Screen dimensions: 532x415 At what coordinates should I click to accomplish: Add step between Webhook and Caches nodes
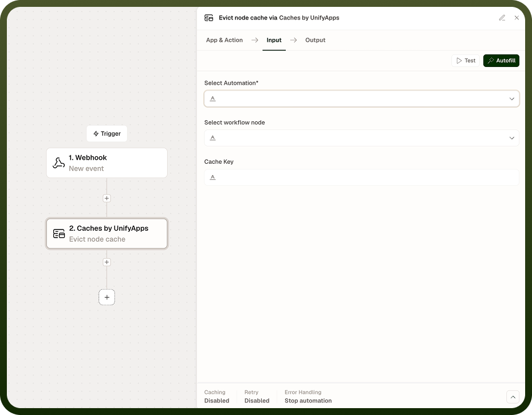[107, 199]
